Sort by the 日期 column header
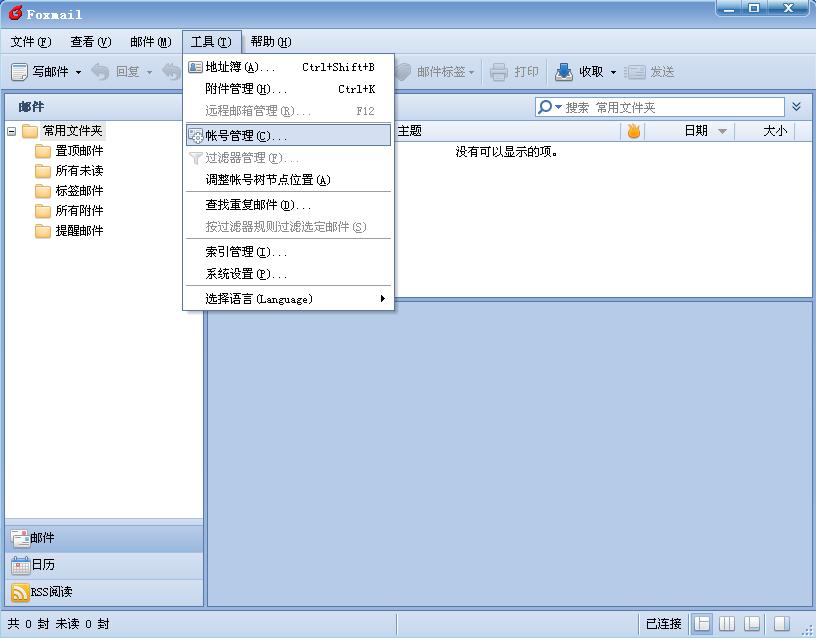The width and height of the screenshot is (816, 638). (696, 131)
